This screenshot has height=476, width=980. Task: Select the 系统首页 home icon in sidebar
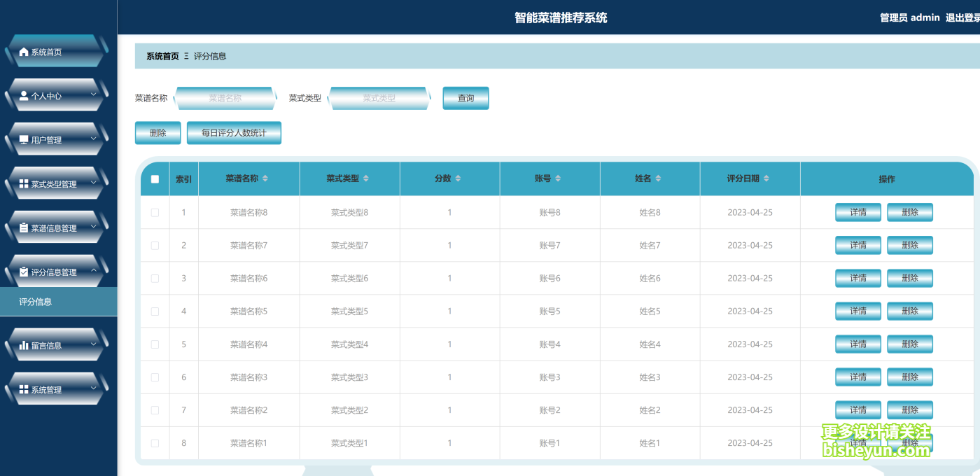click(x=23, y=51)
